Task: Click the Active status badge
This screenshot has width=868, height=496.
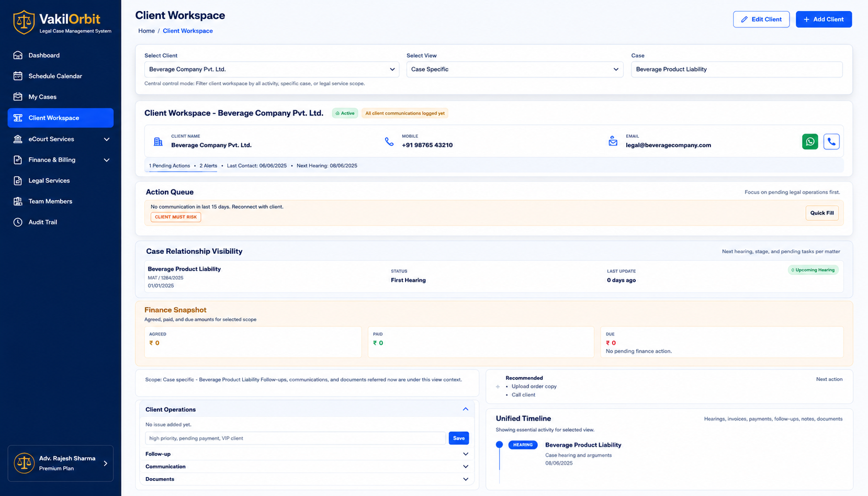Action: tap(345, 113)
